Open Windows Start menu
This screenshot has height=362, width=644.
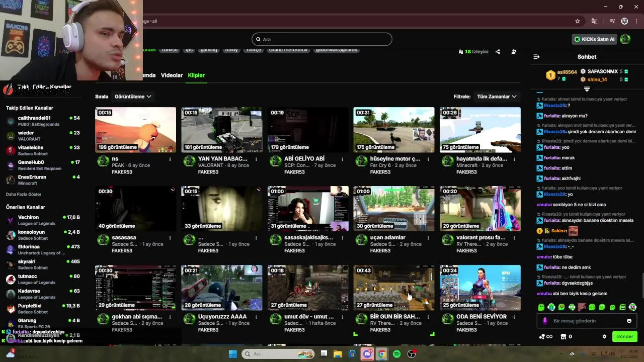[x=233, y=354]
